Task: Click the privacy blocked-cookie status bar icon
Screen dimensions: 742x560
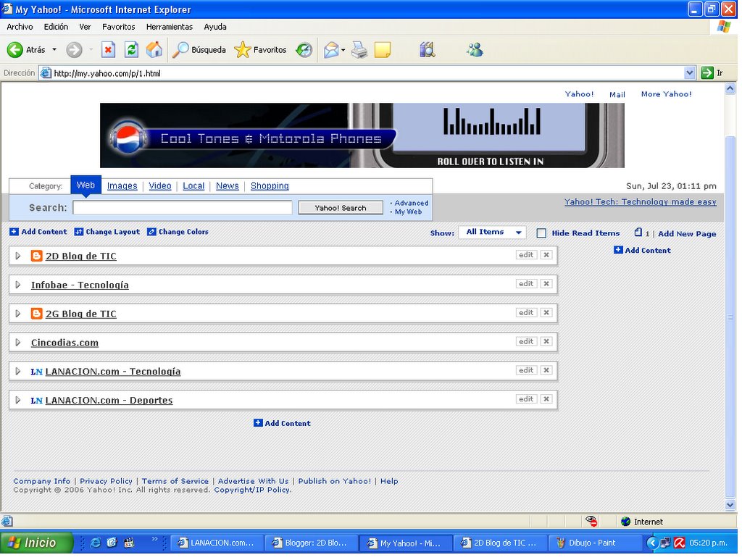Action: coord(591,521)
